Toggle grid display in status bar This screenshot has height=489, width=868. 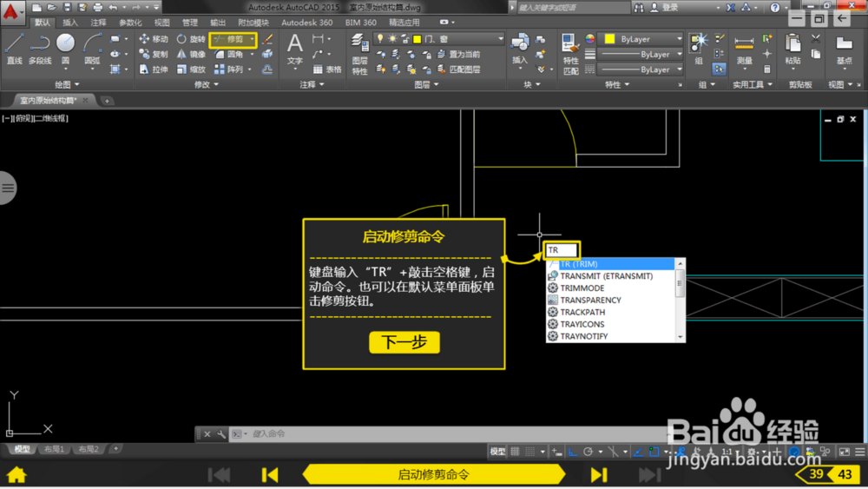515,452
